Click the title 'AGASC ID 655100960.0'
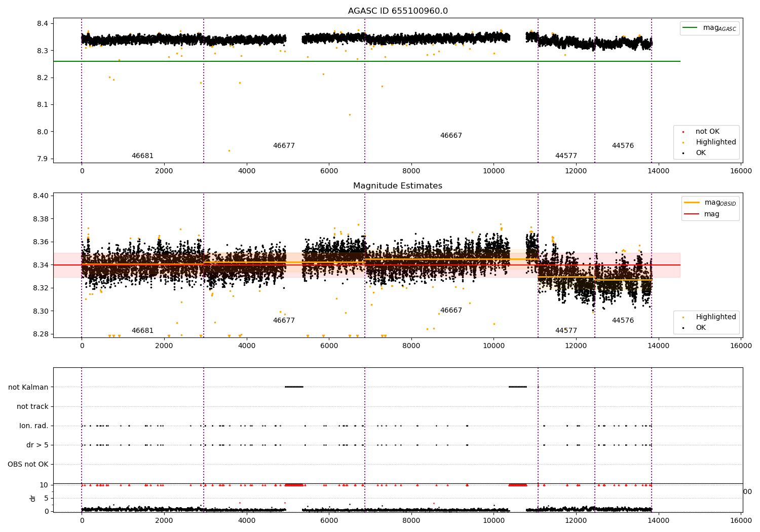Viewport: 760px width, 532px height. click(398, 11)
